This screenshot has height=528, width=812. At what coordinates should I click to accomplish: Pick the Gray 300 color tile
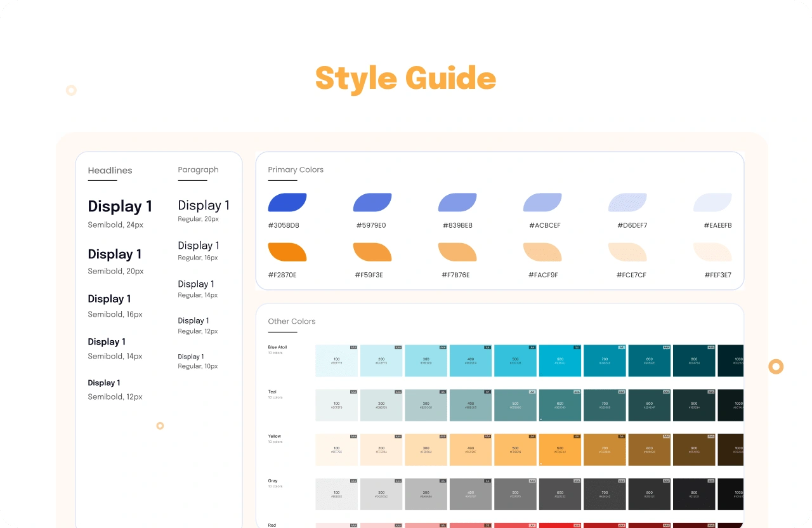coord(426,494)
